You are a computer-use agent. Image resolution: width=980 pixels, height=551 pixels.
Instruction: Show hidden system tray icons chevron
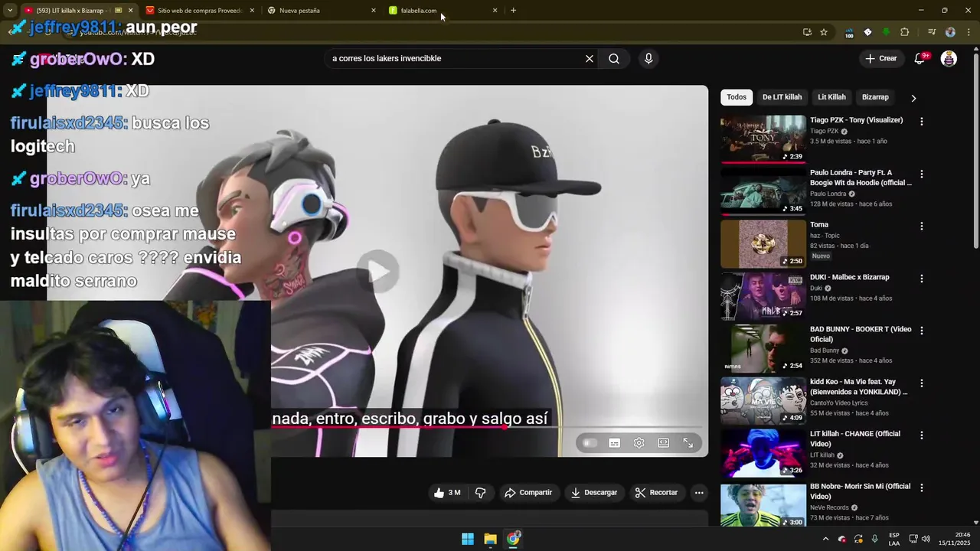(x=825, y=539)
